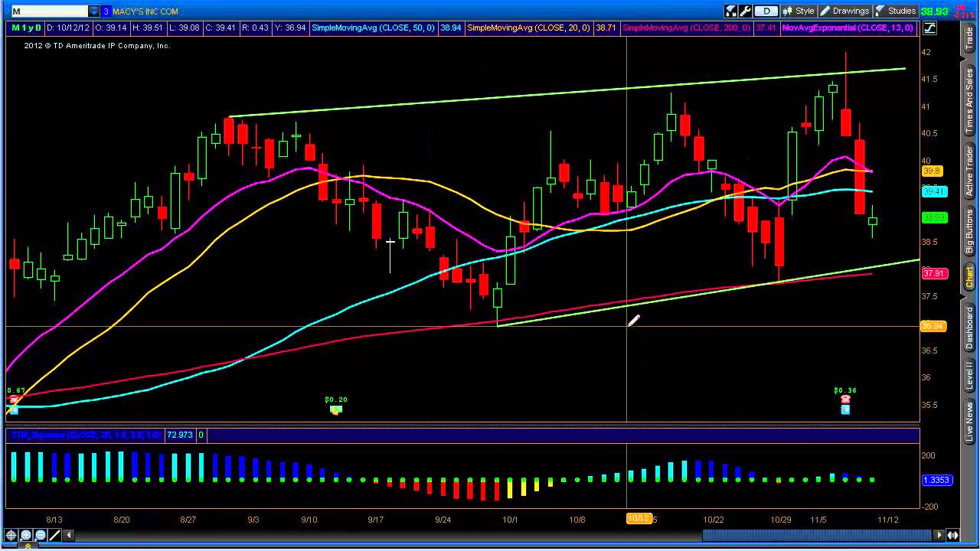Click the MovAvgExponential (CLOSE, 13, 0) label
The width and height of the screenshot is (980, 551).
click(848, 28)
